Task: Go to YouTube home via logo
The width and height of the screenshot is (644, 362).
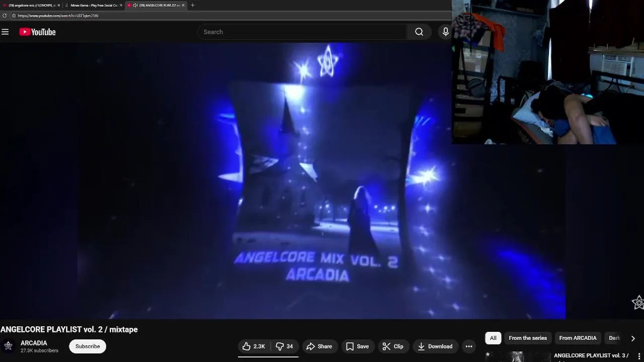Action: 37,32
